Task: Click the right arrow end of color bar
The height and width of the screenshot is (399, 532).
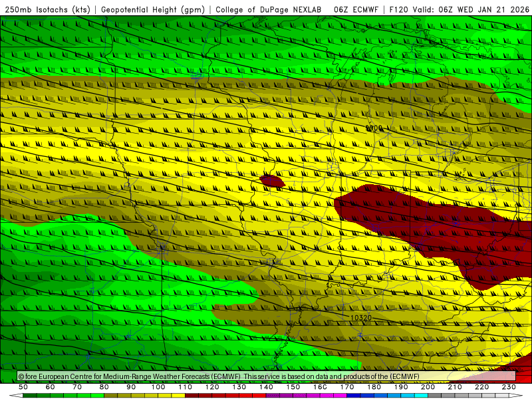Action: coord(516,396)
